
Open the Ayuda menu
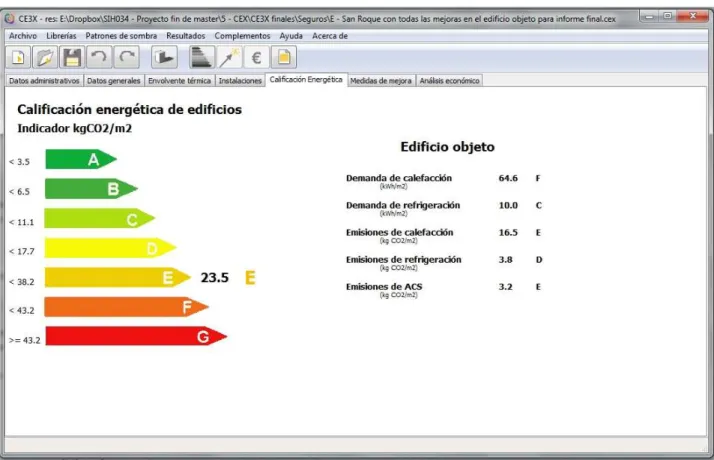point(291,36)
